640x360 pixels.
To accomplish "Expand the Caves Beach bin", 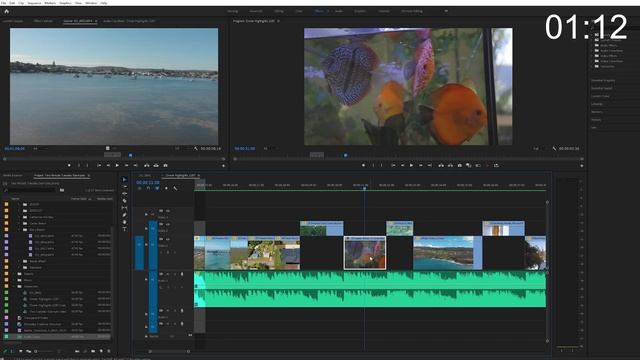I will pos(19,223).
